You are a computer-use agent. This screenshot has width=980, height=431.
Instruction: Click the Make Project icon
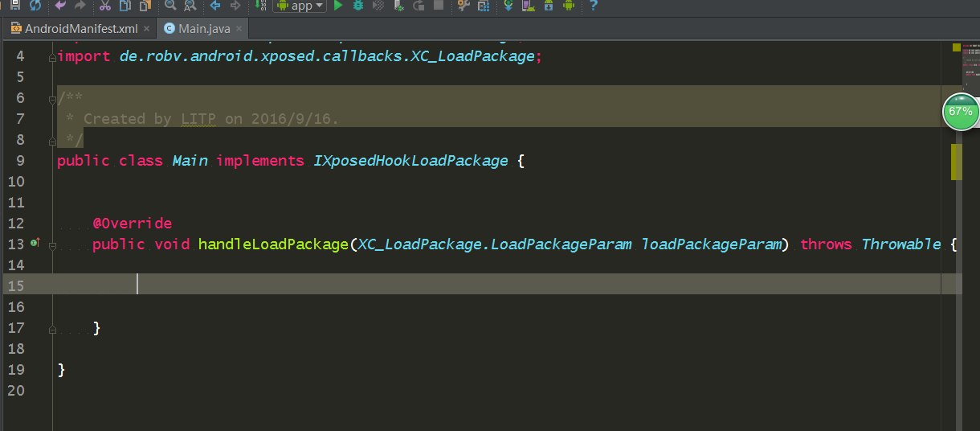pyautogui.click(x=261, y=6)
